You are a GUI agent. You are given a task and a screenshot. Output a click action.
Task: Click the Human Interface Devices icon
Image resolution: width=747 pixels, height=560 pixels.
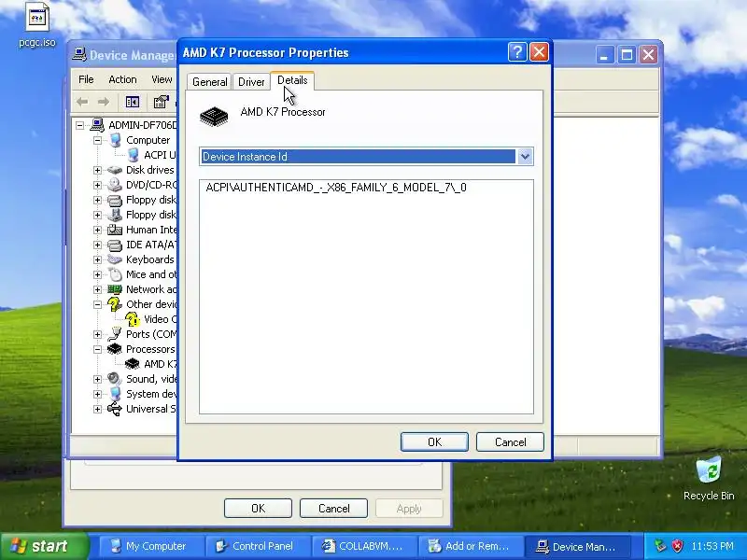114,230
